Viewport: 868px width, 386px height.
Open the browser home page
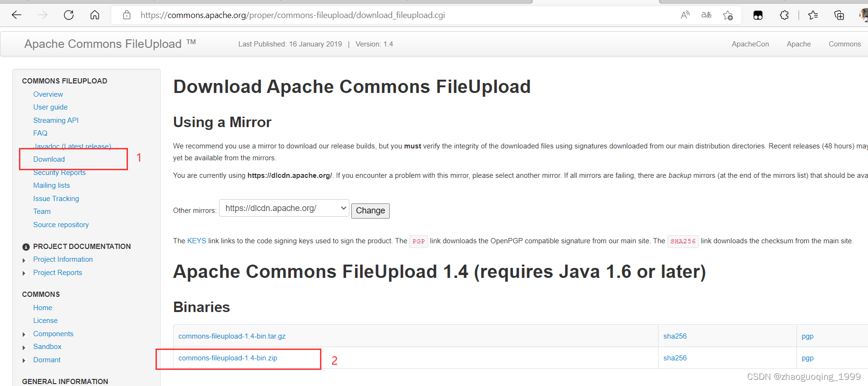[95, 15]
